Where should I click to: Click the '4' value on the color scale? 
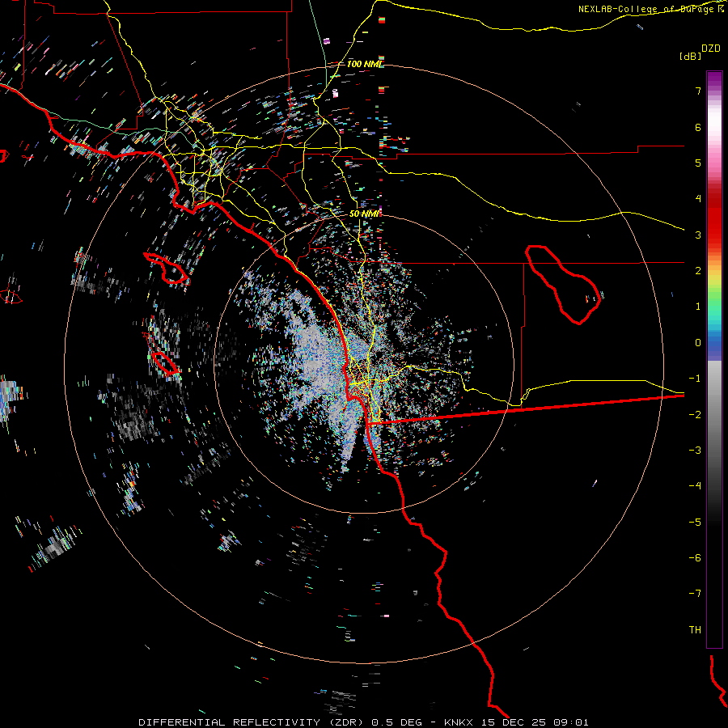pyautogui.click(x=698, y=199)
